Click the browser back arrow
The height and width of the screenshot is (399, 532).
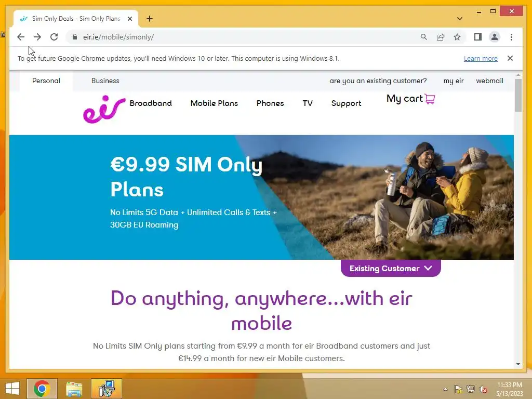[x=21, y=37]
